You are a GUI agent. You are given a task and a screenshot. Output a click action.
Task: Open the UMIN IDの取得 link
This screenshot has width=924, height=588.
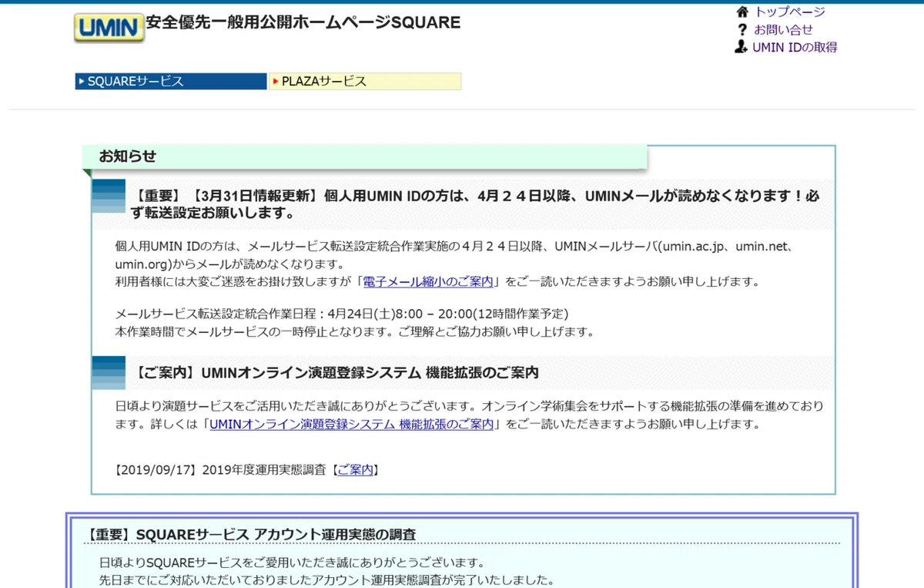795,47
